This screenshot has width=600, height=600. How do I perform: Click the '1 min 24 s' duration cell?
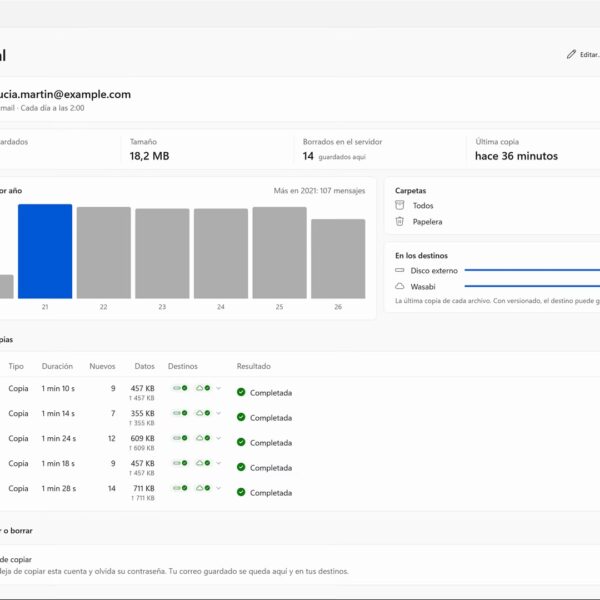59,438
